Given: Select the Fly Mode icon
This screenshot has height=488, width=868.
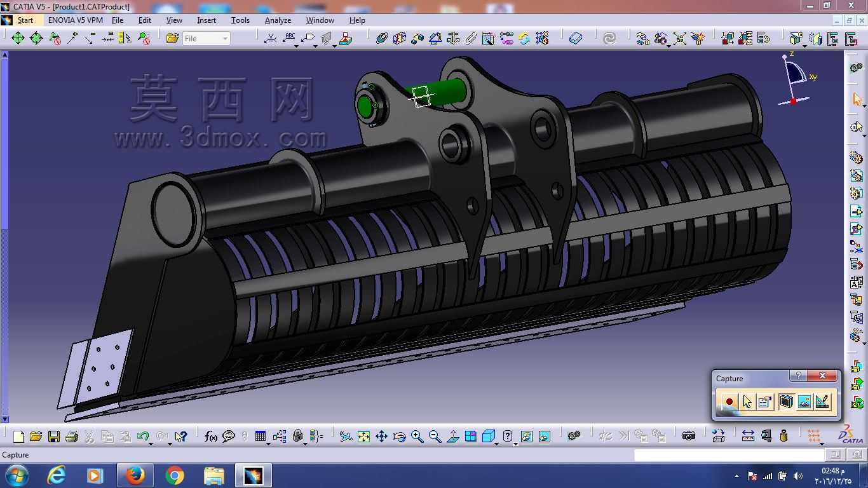Looking at the screenshot, I should pyautogui.click(x=346, y=437).
